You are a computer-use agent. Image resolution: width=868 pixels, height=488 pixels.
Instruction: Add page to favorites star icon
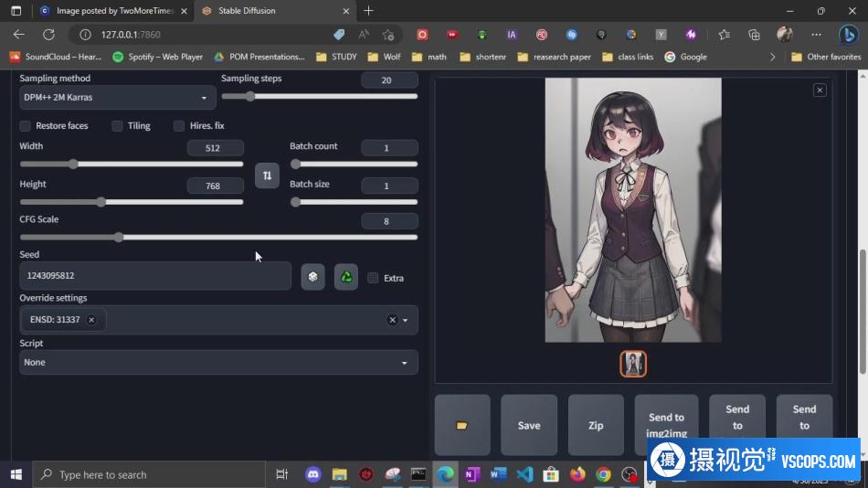tap(388, 35)
